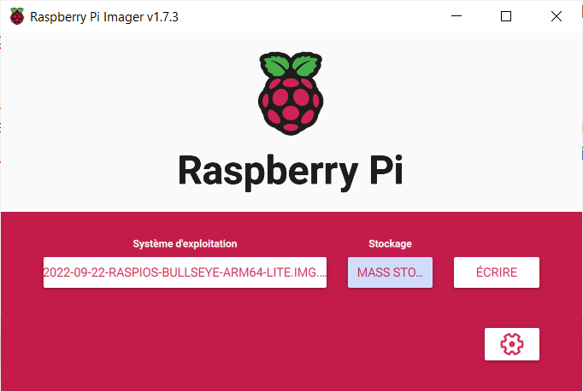Select the 2022-09-22-RASPIOS-BULLSEYE-ARM64-LITE.IMG field
Screen dimensions: 583x392
click(185, 272)
